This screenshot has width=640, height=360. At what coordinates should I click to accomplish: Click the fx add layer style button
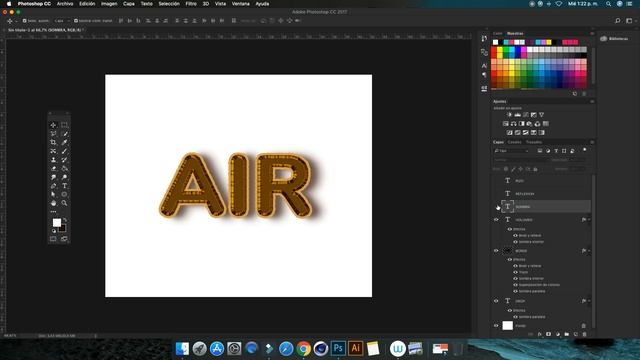(540, 334)
